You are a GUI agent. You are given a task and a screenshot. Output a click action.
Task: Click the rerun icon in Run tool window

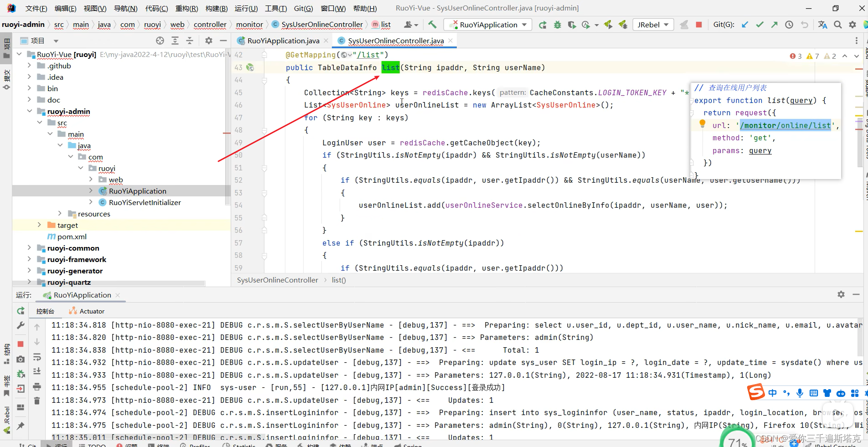(21, 311)
